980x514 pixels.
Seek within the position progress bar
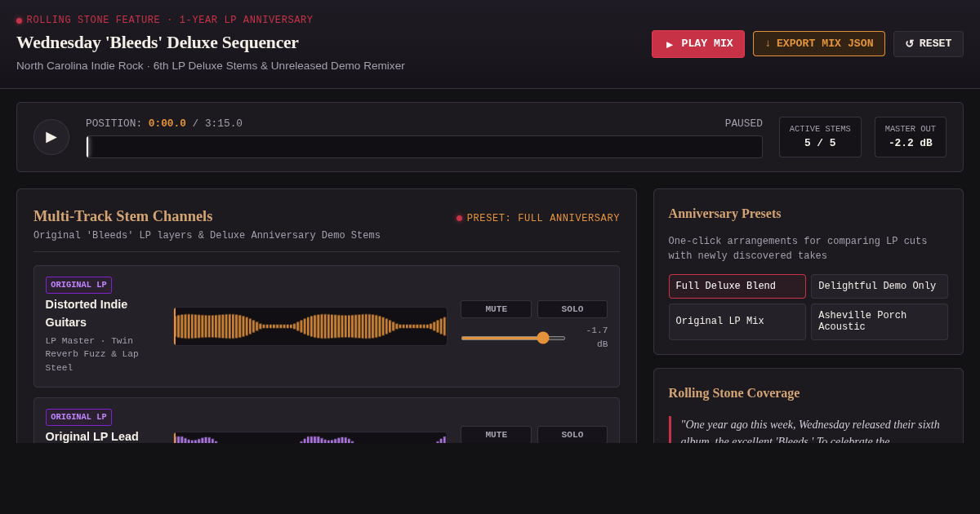(x=424, y=147)
